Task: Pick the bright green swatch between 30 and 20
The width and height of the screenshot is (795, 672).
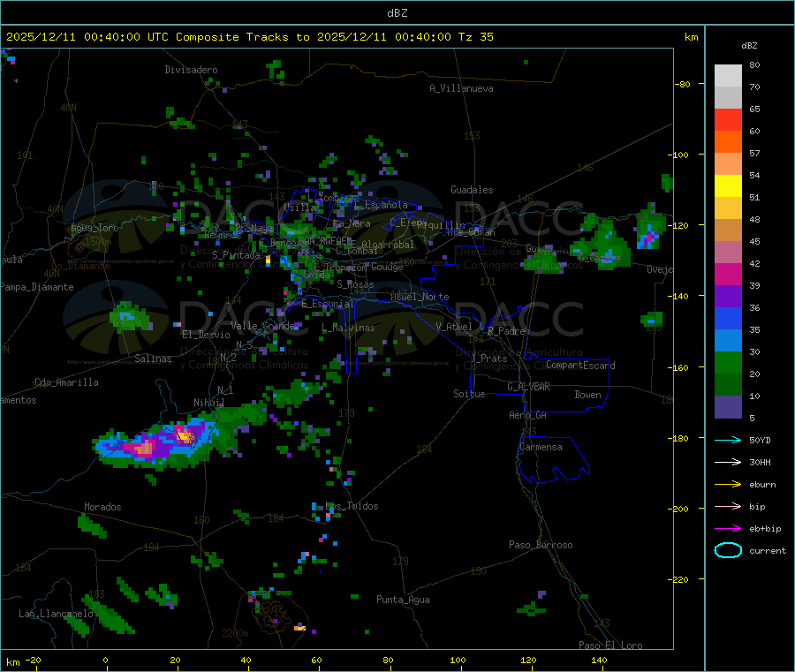Action: [x=728, y=362]
